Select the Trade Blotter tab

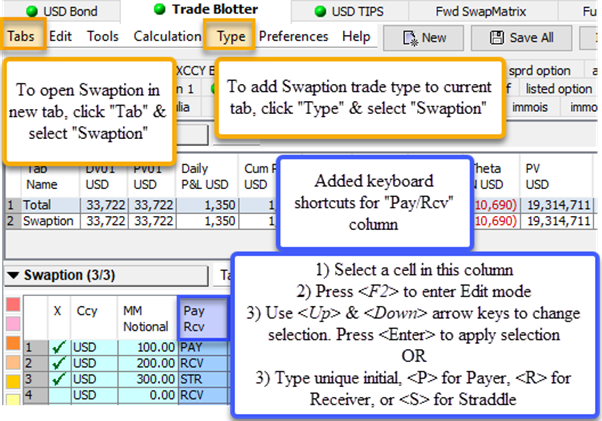[206, 10]
